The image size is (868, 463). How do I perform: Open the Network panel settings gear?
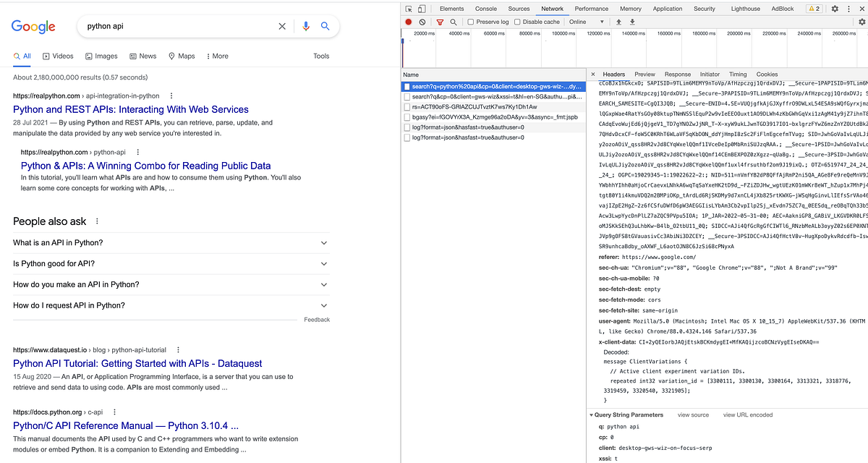861,22
